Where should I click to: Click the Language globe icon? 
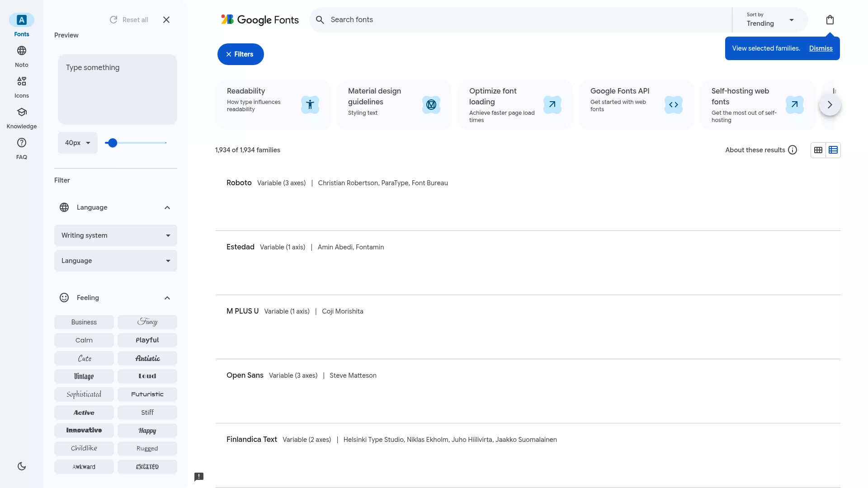point(64,207)
